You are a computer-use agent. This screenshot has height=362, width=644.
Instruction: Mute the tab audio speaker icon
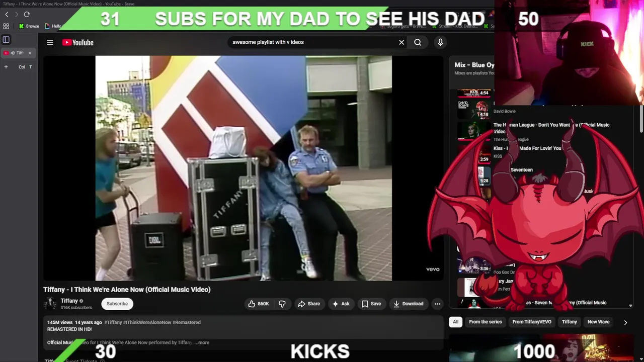[13, 53]
